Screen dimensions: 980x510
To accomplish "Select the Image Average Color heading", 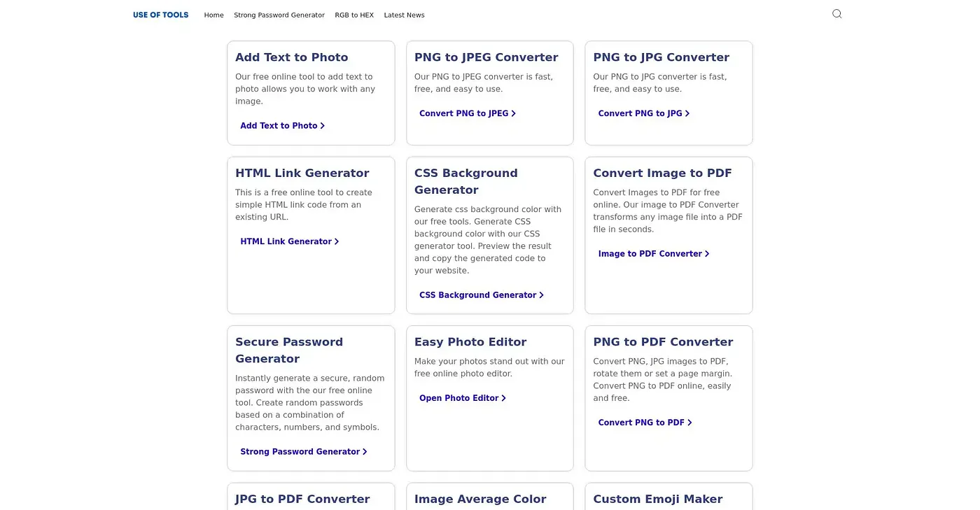I will click(x=480, y=499).
